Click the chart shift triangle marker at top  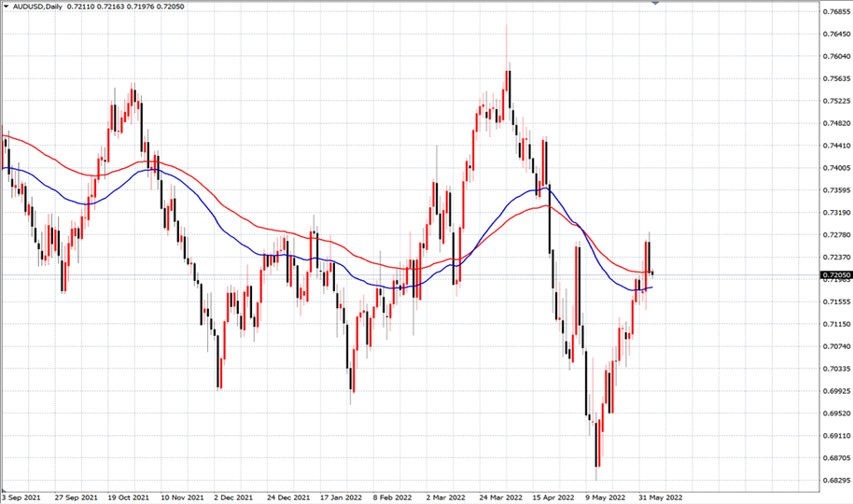[x=655, y=3]
